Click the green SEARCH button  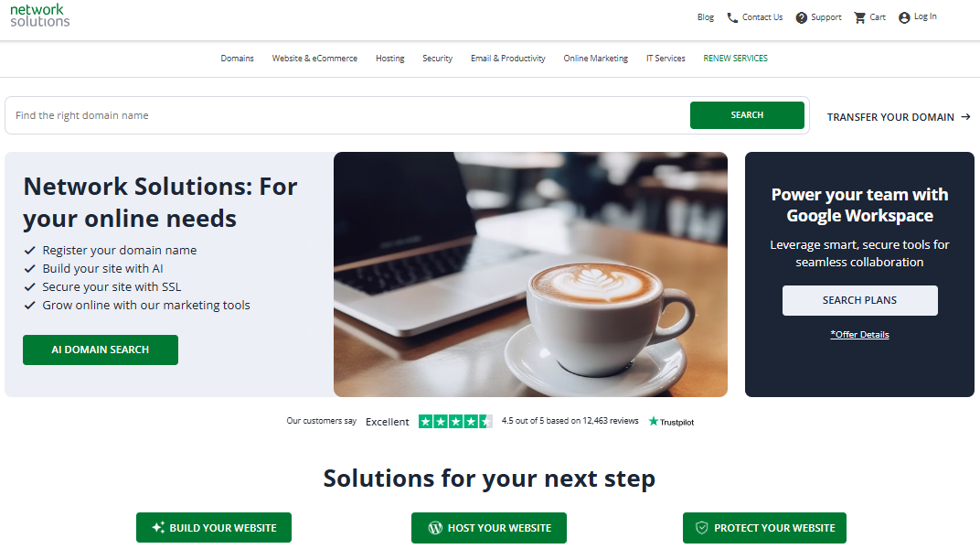[x=747, y=115]
